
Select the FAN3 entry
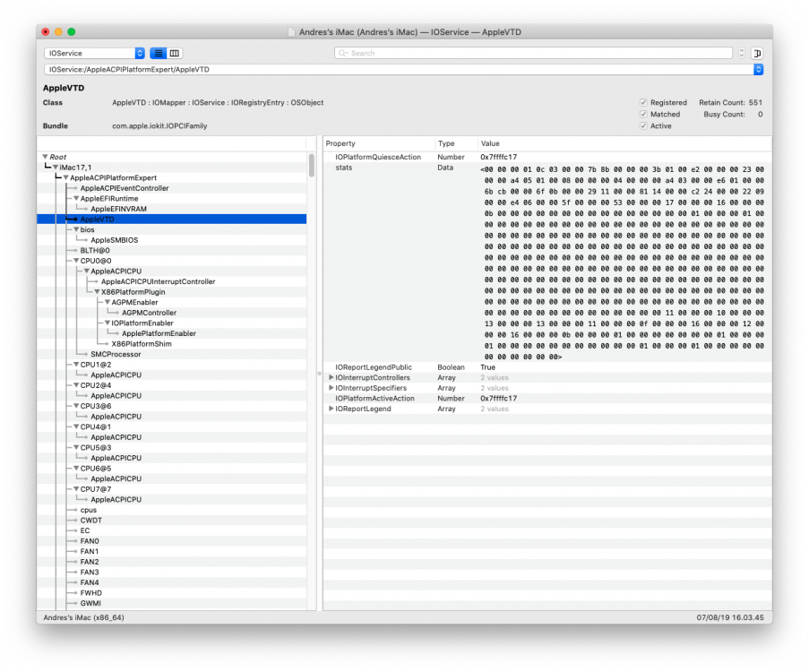90,572
